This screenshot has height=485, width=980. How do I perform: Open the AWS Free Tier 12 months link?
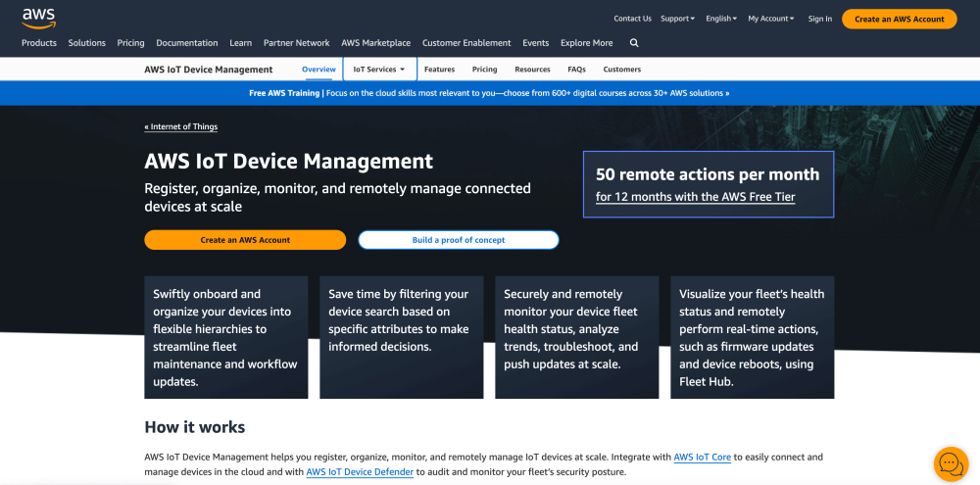[x=695, y=197]
